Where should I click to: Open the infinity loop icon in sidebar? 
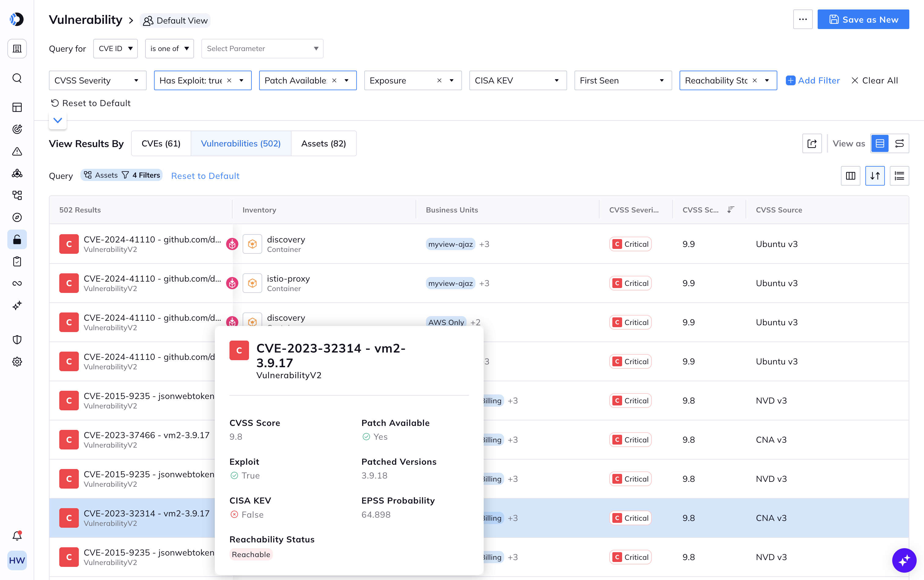(x=17, y=283)
